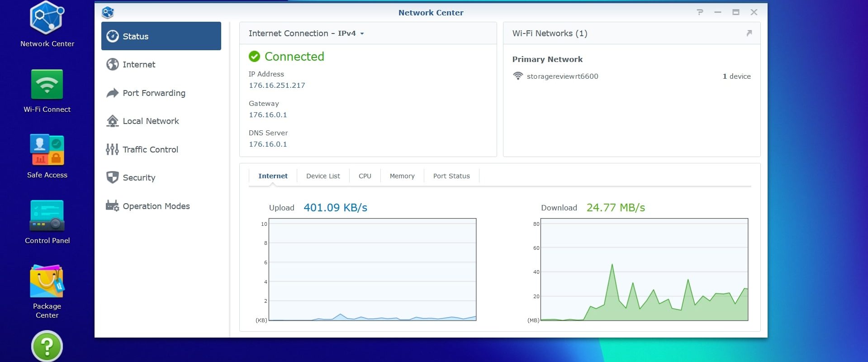
Task: Click the Port Forwarding arrow icon
Action: [x=112, y=93]
